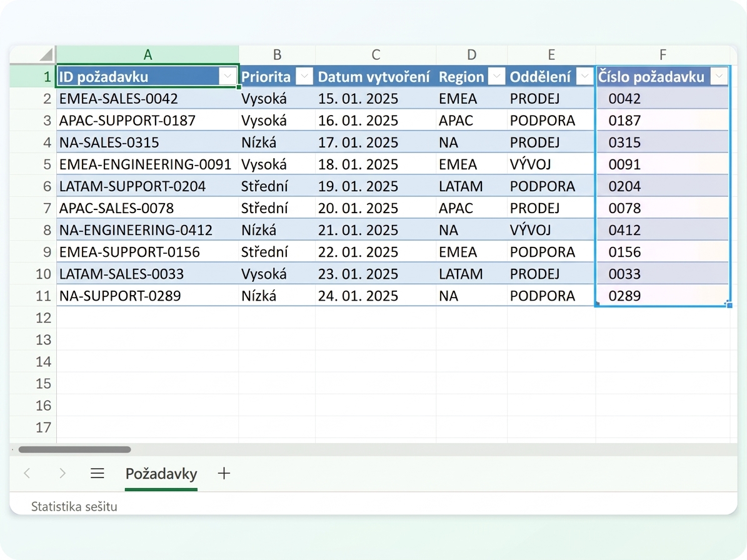Image resolution: width=747 pixels, height=560 pixels.
Task: Open the Region filter dropdown
Action: (496, 76)
